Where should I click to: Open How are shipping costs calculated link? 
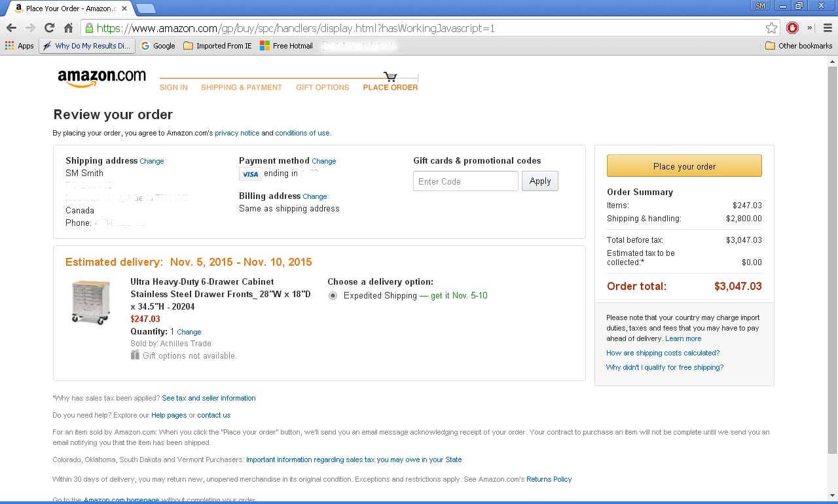(x=663, y=353)
